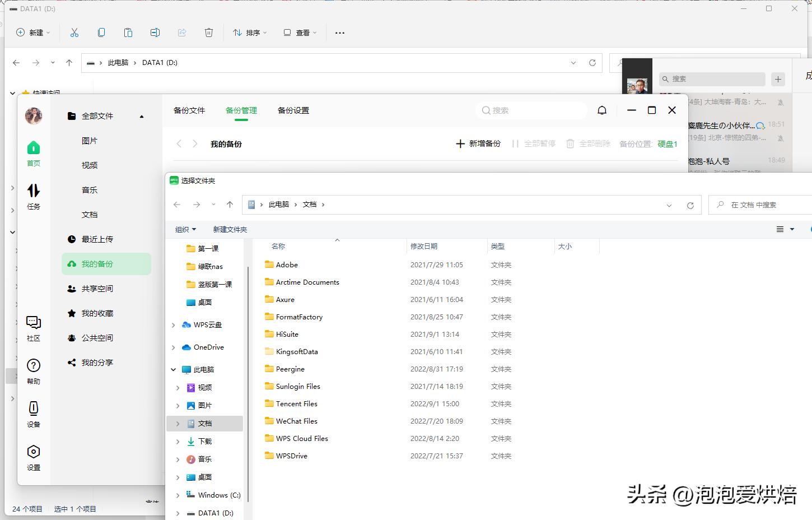Open the 社区 (Community) icon

[x=34, y=328]
